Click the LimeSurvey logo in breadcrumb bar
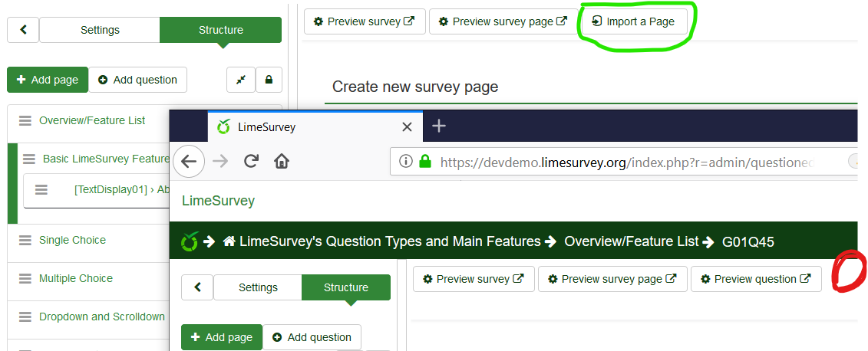The image size is (868, 351). [x=189, y=242]
